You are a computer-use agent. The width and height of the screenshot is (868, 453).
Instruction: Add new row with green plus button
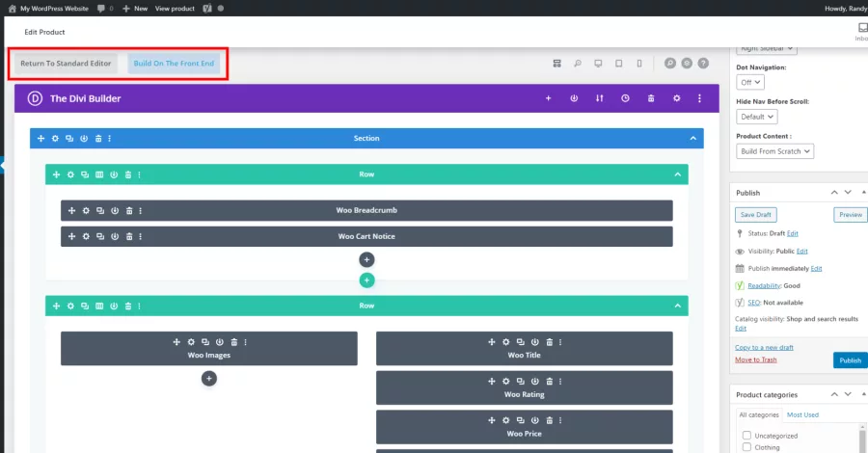coord(366,280)
